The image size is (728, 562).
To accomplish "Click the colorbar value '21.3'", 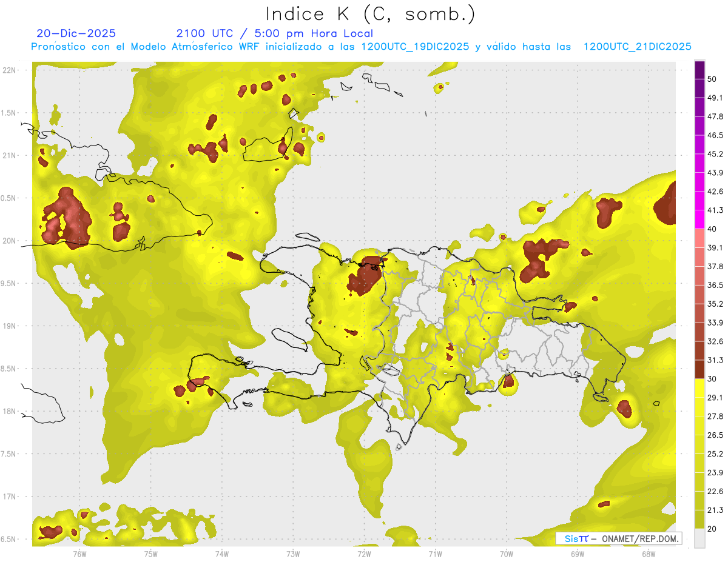I will [715, 511].
